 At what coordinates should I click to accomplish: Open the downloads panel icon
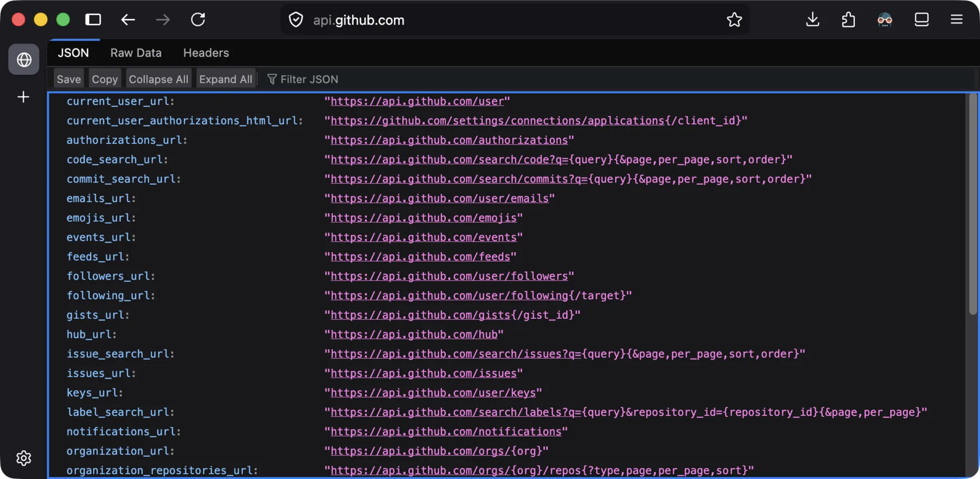[x=812, y=20]
